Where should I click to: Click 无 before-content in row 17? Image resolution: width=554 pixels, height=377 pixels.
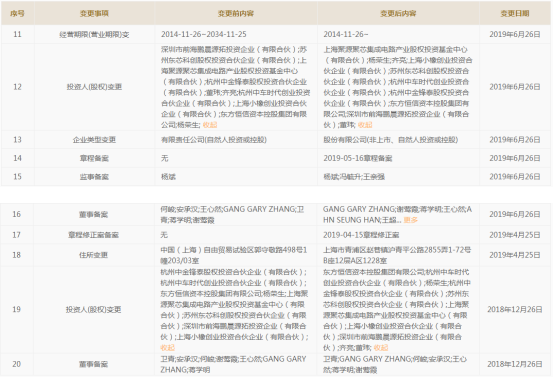tap(164, 235)
